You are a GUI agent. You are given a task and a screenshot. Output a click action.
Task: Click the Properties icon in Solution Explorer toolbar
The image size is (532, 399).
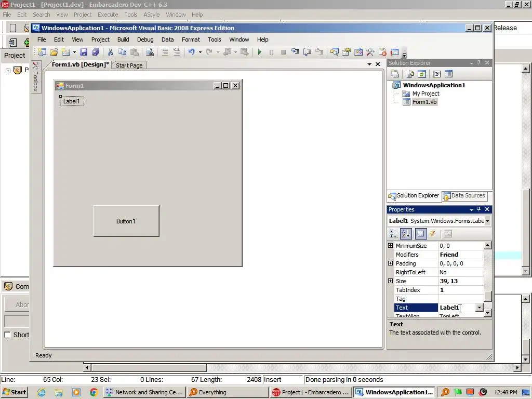coord(395,74)
